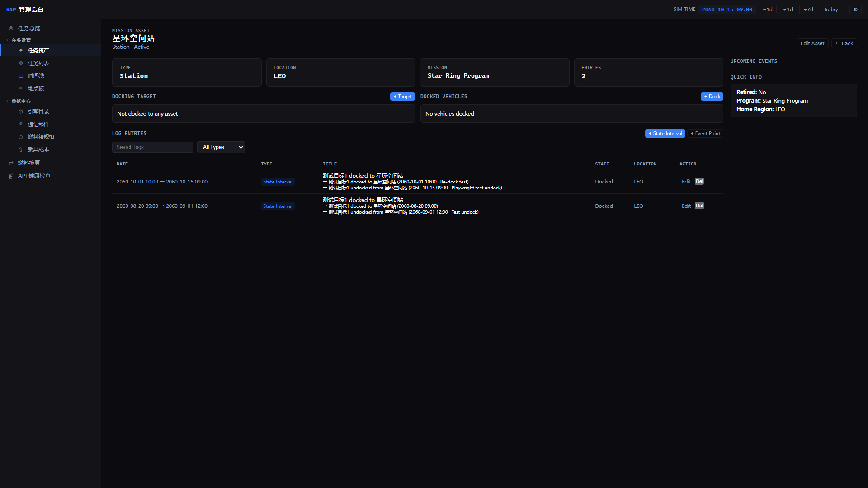The image size is (868, 488).
Task: Add a new State Interval entry
Action: (665, 134)
